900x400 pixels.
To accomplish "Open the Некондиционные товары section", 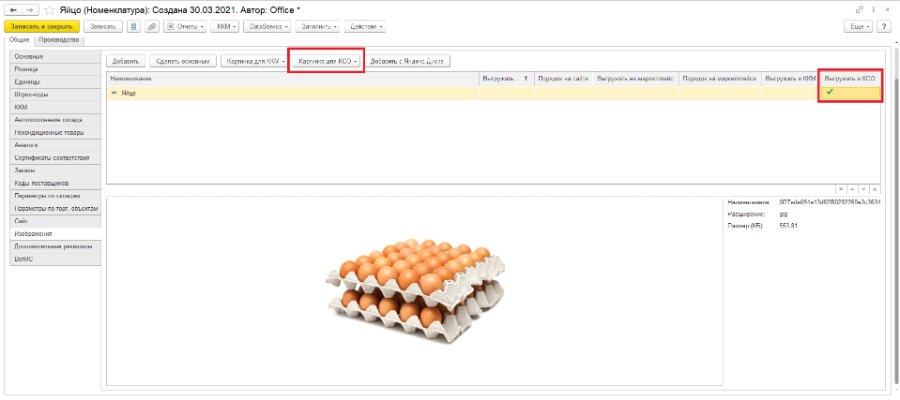I will [x=56, y=132].
